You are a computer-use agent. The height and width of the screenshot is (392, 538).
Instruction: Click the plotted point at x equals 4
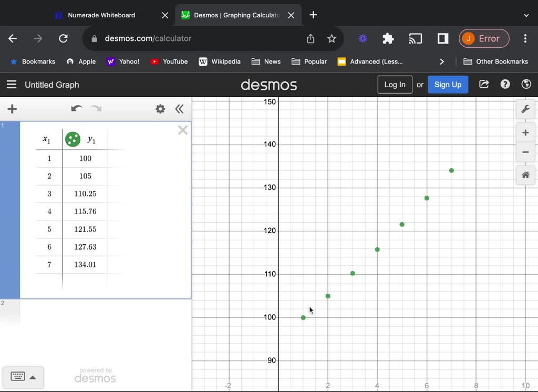[377, 250]
